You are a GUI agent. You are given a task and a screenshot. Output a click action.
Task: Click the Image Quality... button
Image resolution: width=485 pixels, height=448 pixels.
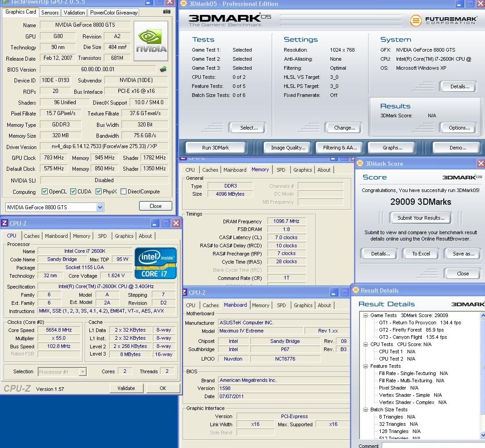coord(288,148)
